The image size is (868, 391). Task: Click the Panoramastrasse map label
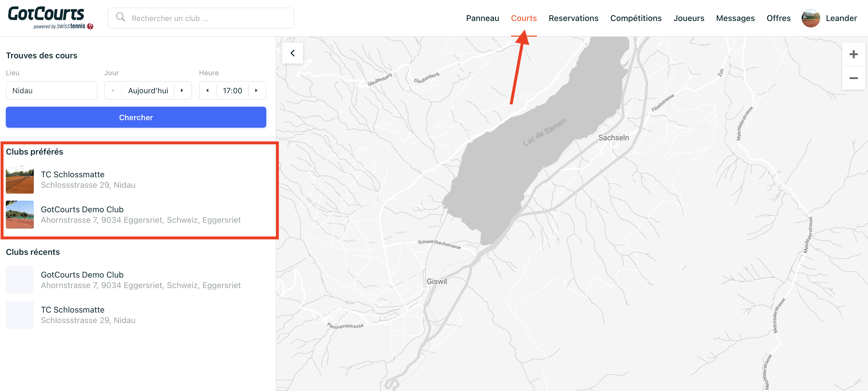tap(345, 326)
